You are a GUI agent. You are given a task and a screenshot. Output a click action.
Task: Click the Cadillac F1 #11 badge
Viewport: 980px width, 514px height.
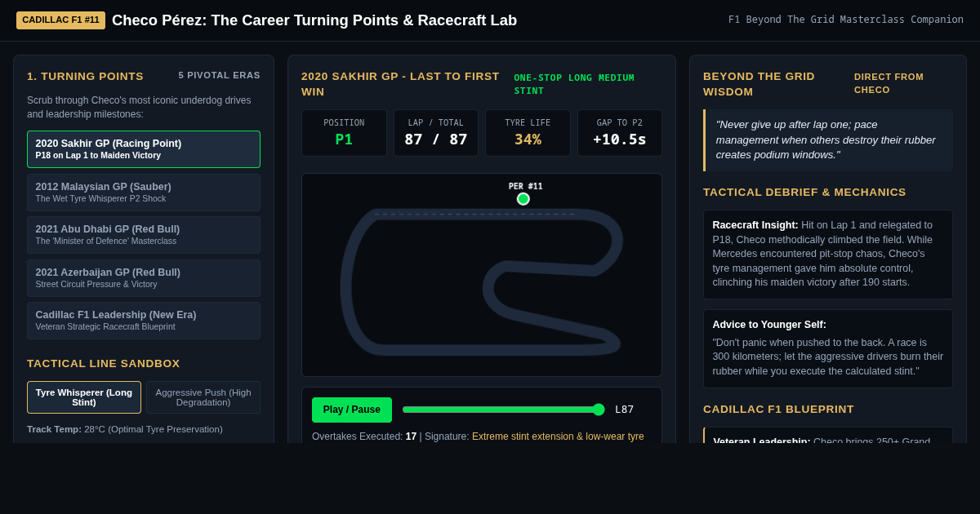coord(60,20)
